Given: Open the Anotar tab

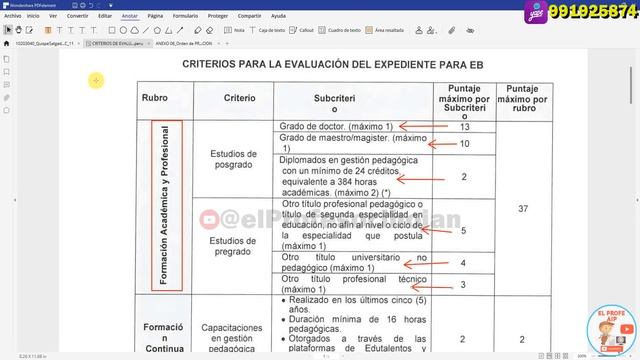Looking at the screenshot, I should [x=130, y=16].
